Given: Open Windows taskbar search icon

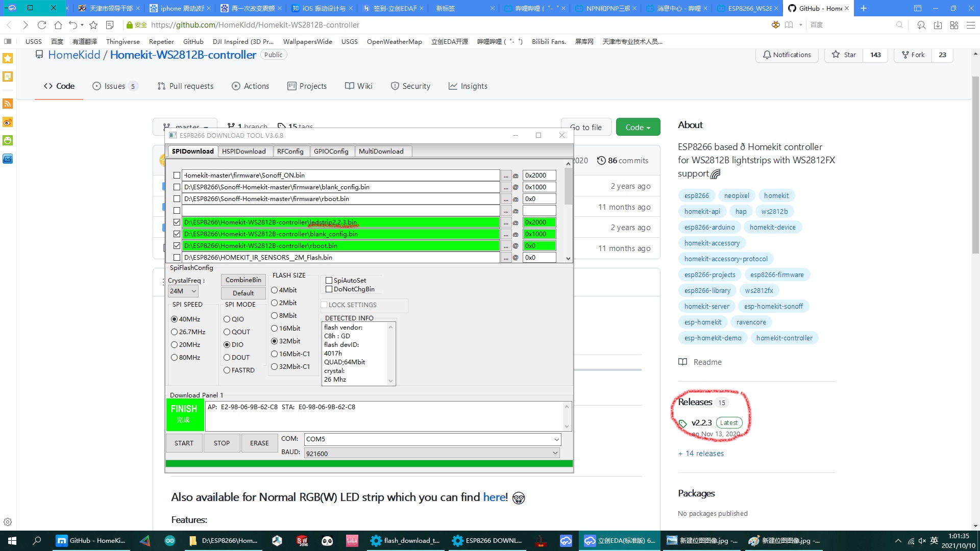Looking at the screenshot, I should point(37,541).
